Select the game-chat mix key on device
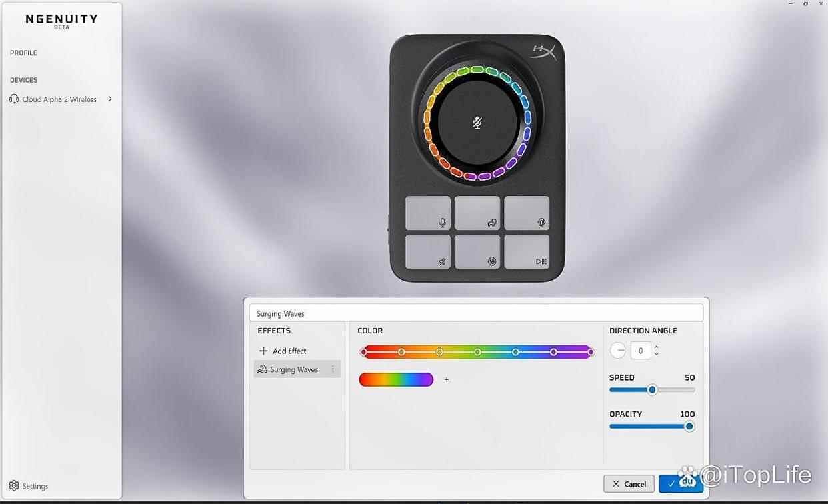 477,213
